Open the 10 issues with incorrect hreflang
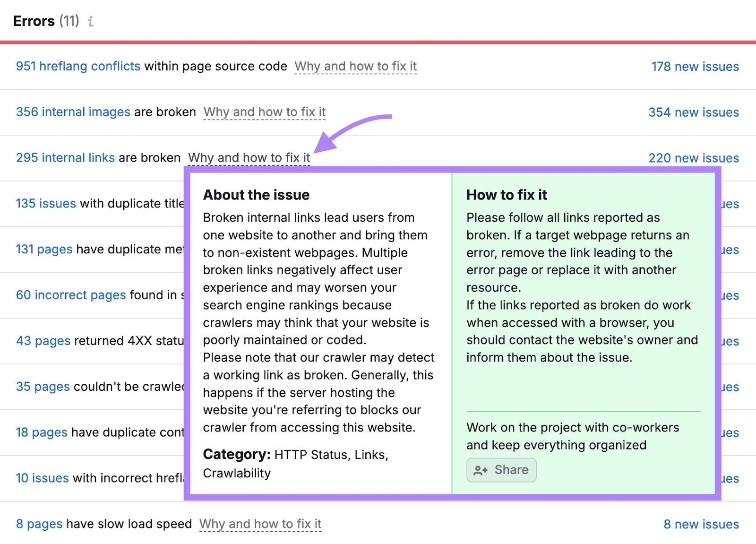The width and height of the screenshot is (756, 544). pyautogui.click(x=41, y=478)
